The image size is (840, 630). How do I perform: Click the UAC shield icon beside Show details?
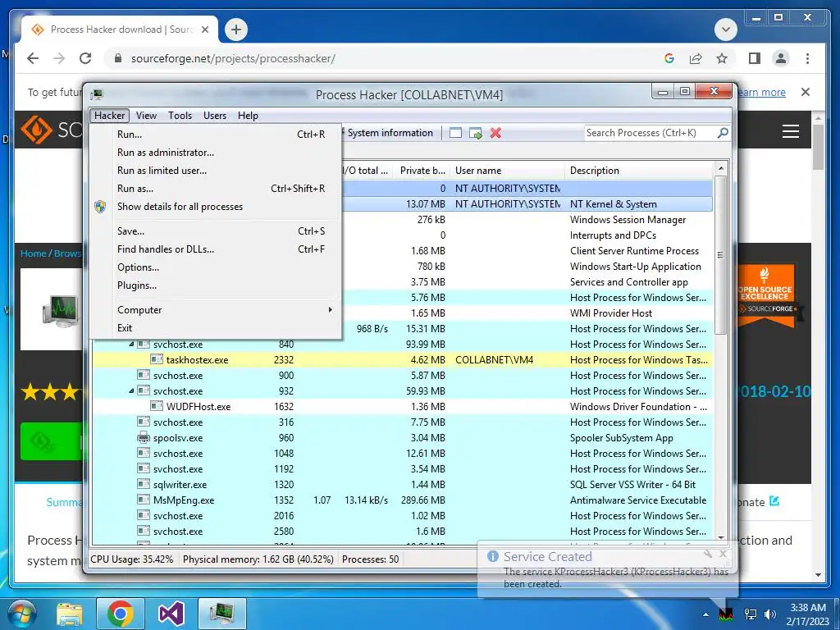pyautogui.click(x=100, y=207)
